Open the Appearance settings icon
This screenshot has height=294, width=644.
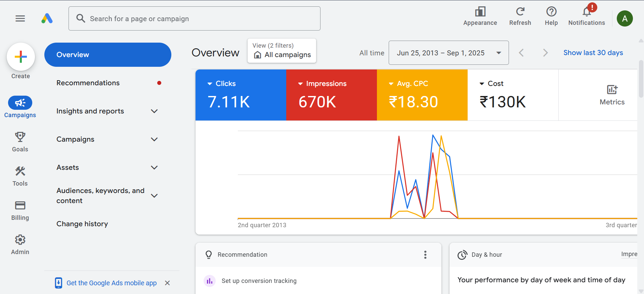[480, 16]
